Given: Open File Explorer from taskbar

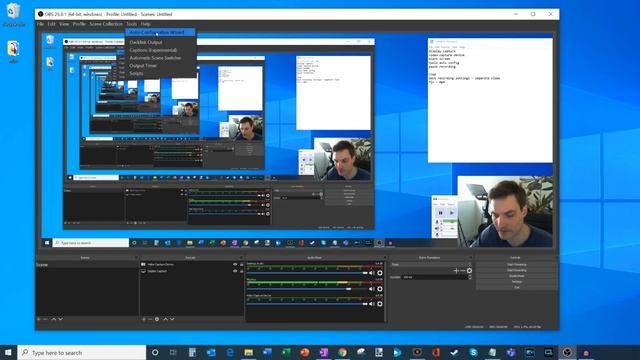Looking at the screenshot, I should point(249,353).
